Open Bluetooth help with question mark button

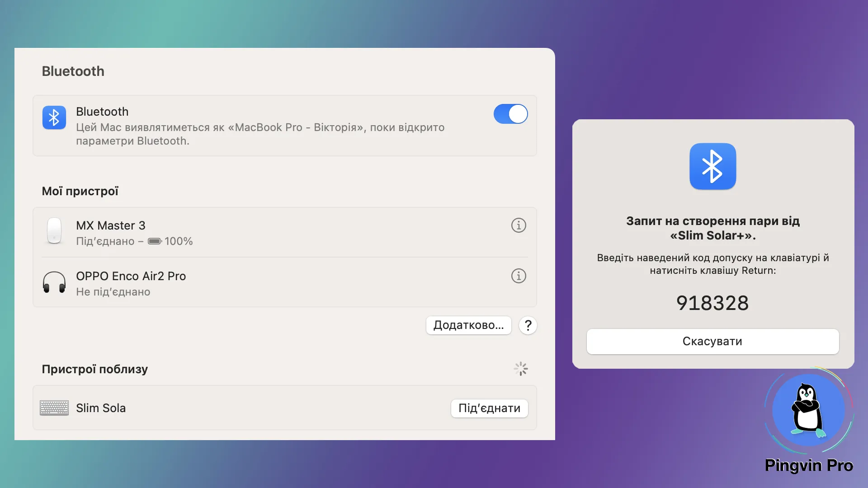[528, 325]
